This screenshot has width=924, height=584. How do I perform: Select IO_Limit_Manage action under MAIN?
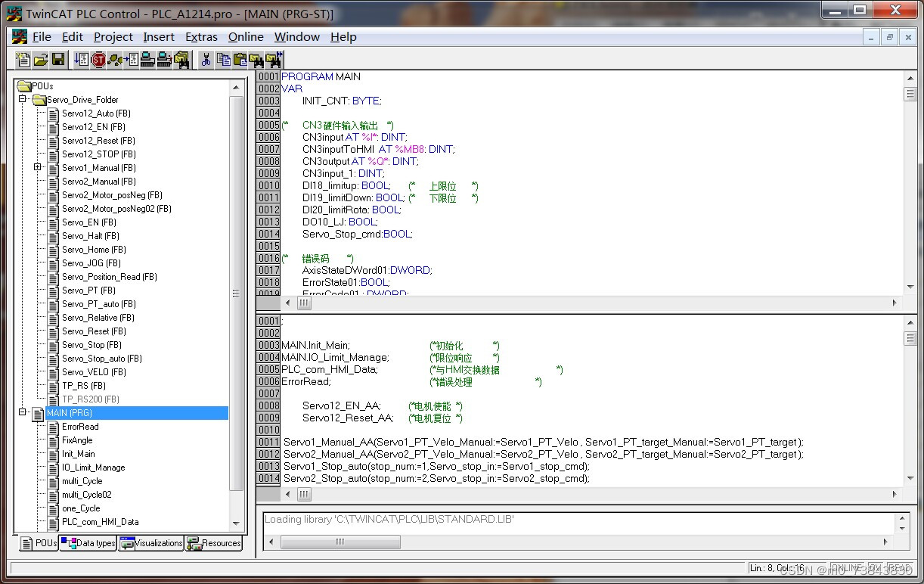(94, 468)
